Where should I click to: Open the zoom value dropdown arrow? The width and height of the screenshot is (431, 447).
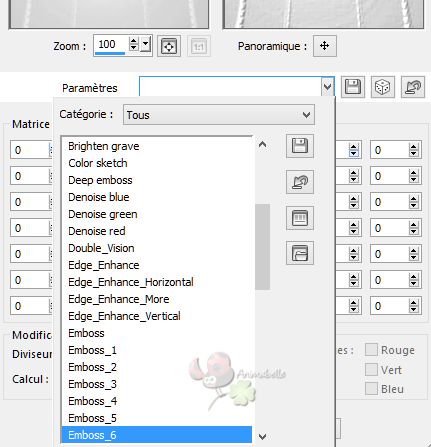146,45
